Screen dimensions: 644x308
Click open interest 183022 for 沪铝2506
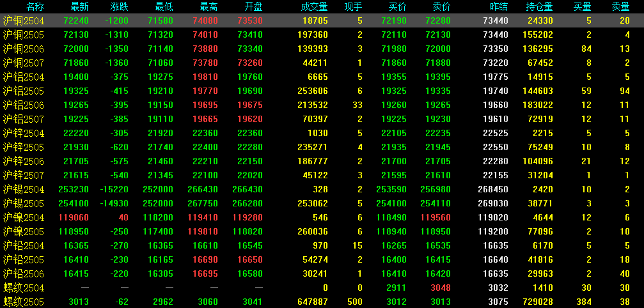click(x=538, y=105)
